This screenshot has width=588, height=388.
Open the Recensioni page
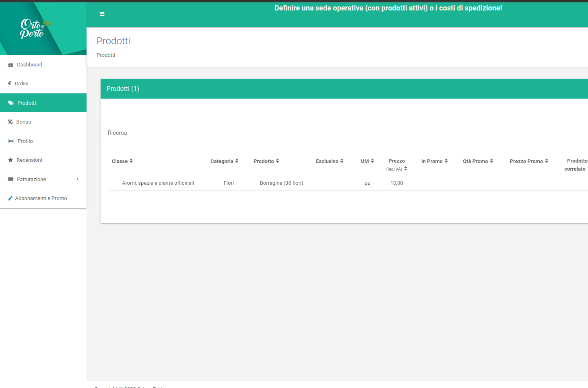click(x=43, y=160)
